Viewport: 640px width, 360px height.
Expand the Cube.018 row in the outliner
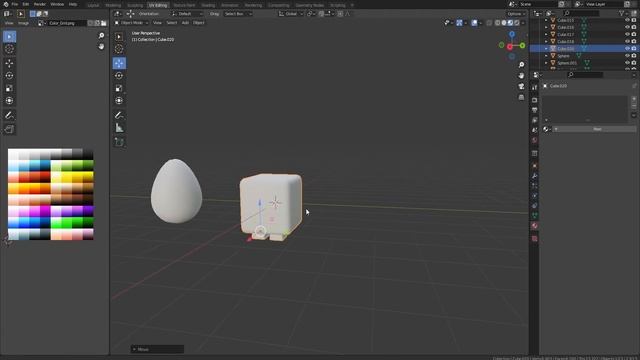click(546, 42)
